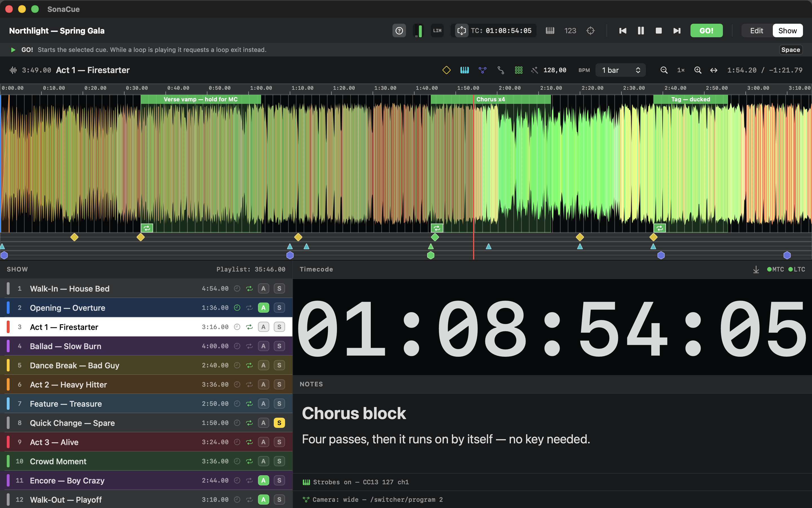The height and width of the screenshot is (508, 812).
Task: Toggle the S button on Quick Change — Spare
Action: (279, 423)
